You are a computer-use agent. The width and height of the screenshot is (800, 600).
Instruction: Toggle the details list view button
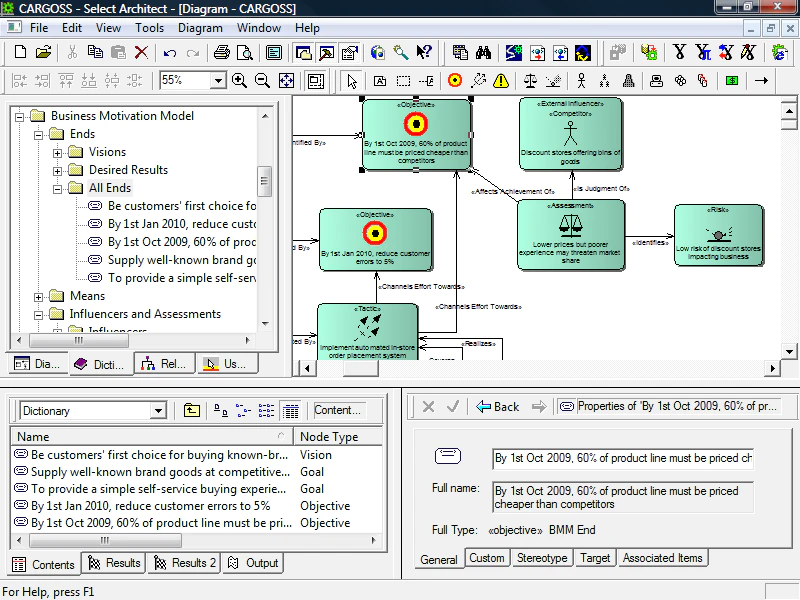click(x=290, y=411)
